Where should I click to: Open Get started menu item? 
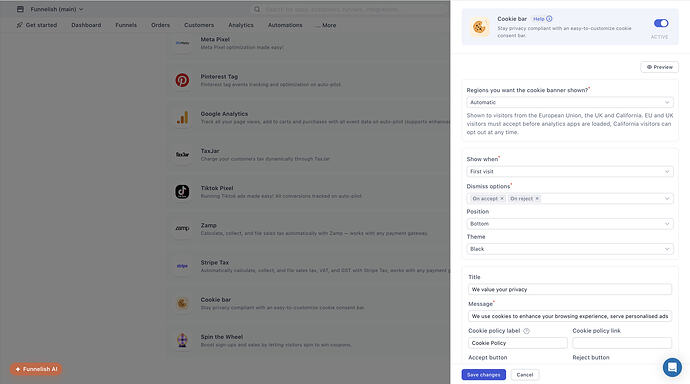coord(37,25)
